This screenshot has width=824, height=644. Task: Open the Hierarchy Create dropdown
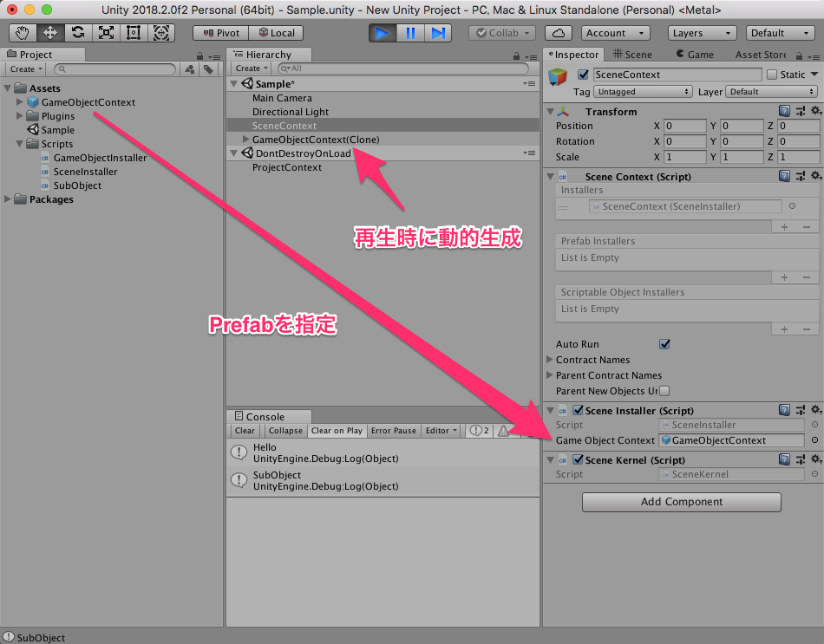[x=252, y=68]
